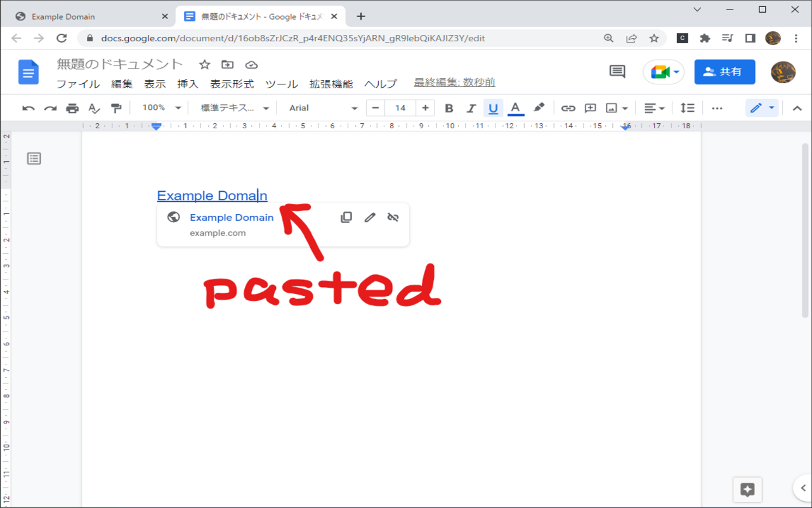Print the document with the printer icon
This screenshot has height=508, width=812.
(72, 109)
